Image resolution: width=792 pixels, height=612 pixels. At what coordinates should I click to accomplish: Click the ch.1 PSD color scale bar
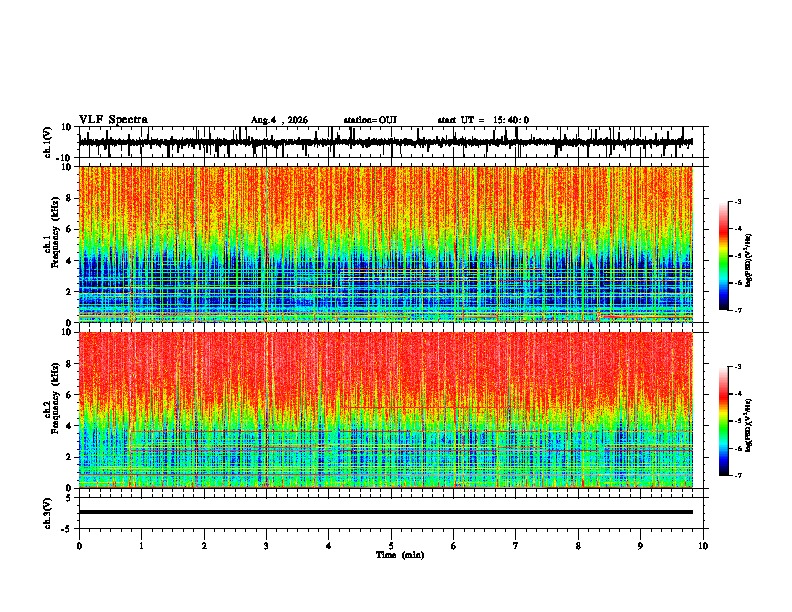(724, 256)
